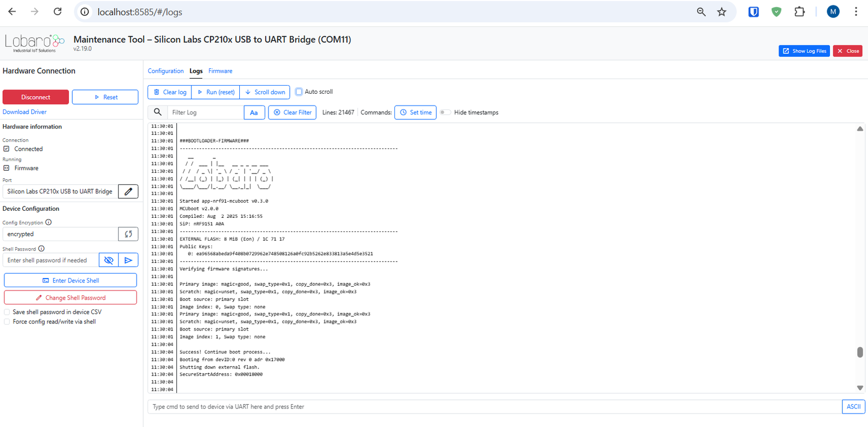Click the ASCII mode button

(853, 406)
